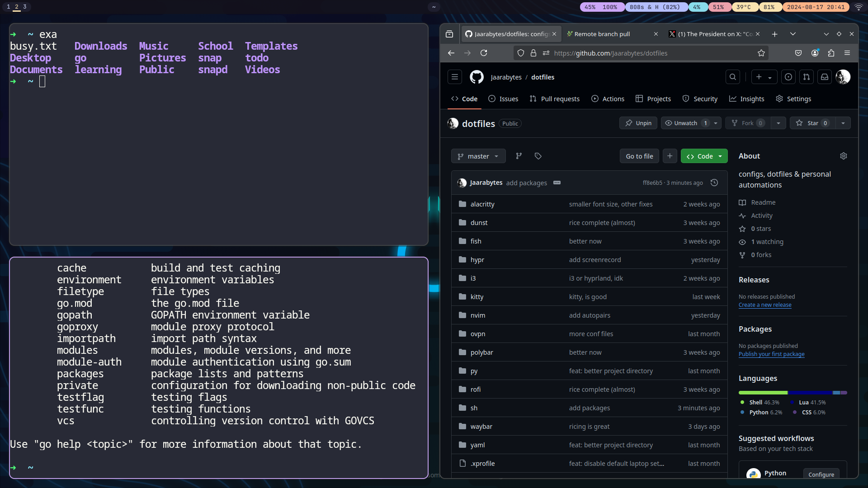The height and width of the screenshot is (488, 868).
Task: Click the GitHub repository Code tab
Action: [470, 99]
